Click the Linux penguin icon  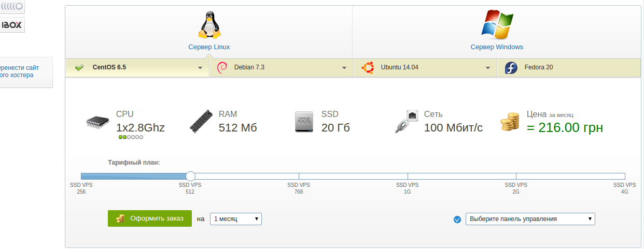209,24
